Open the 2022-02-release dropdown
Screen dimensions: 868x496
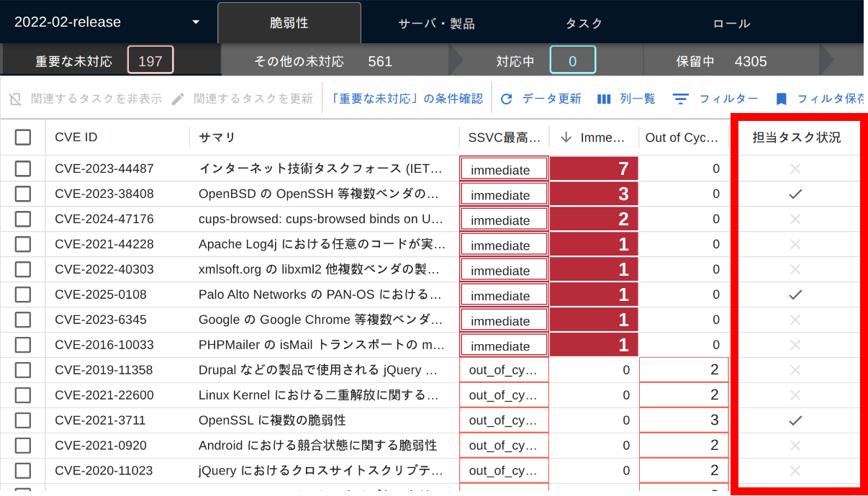tap(107, 22)
